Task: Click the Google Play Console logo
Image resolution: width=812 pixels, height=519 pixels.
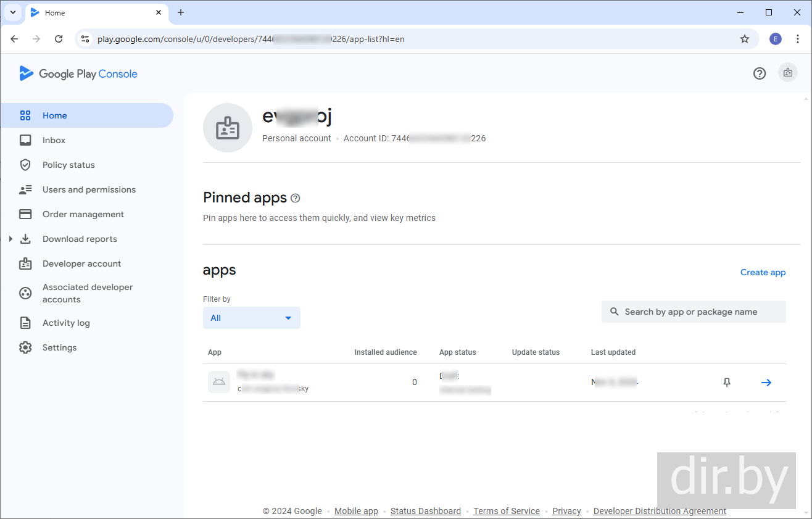Action: (78, 74)
